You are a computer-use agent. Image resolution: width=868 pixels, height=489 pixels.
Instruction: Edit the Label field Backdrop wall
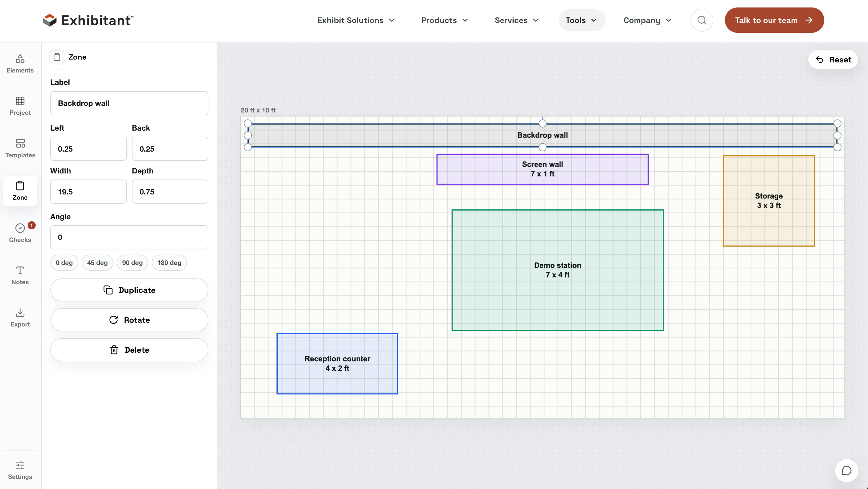pos(129,103)
